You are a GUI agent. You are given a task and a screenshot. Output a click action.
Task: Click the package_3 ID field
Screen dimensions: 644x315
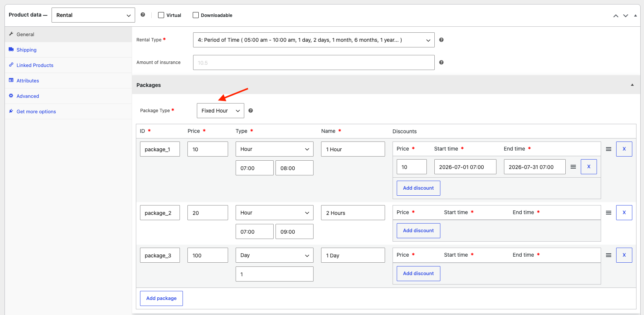[160, 255]
